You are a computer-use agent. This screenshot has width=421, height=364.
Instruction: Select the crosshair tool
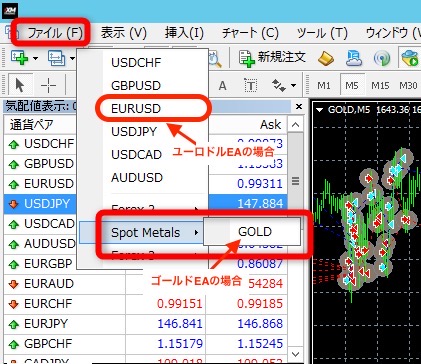click(48, 85)
